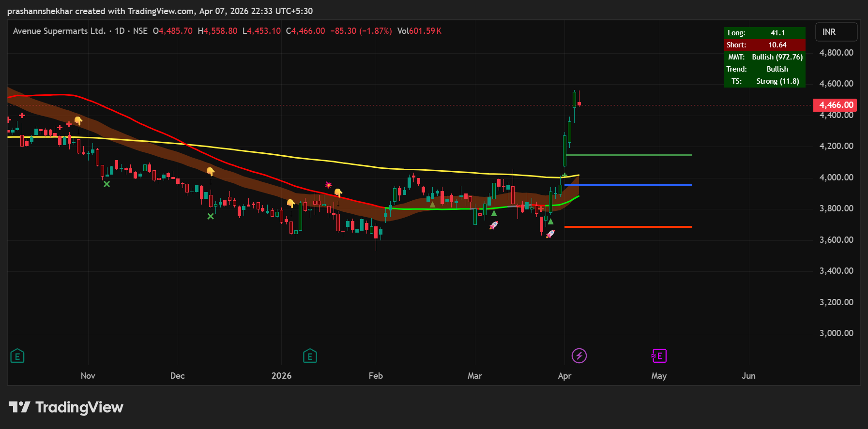This screenshot has width=868, height=429.
Task: Click the 3,200.00 price axis label
Action: pos(836,302)
